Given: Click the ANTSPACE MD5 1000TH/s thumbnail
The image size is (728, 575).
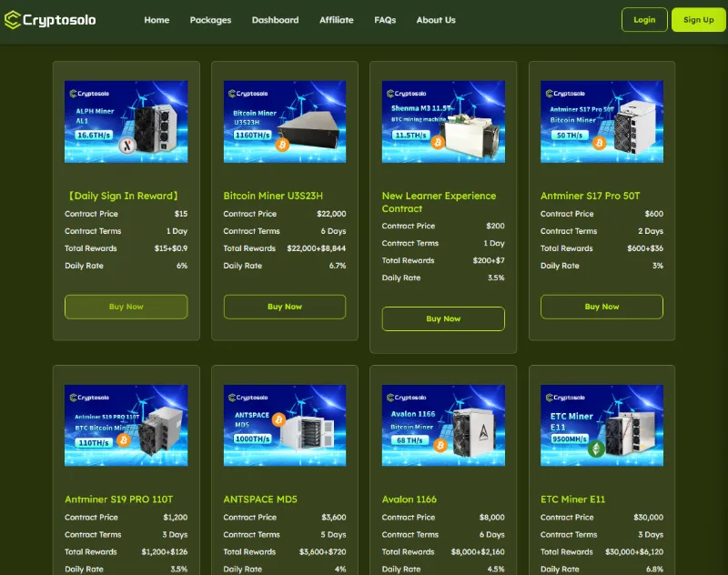Looking at the screenshot, I should tap(285, 425).
